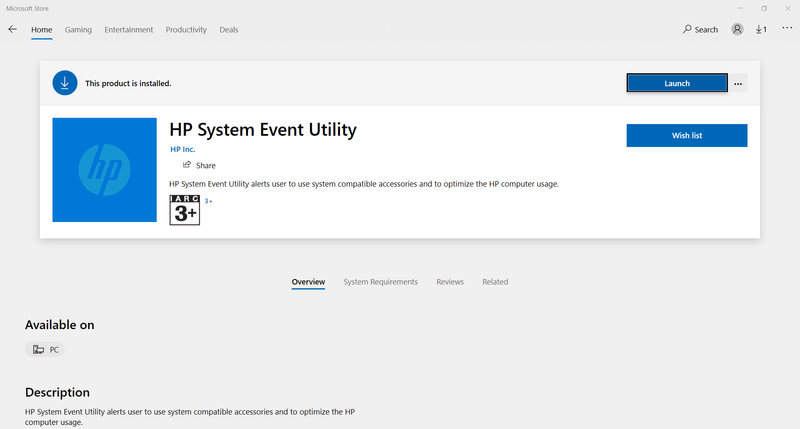Switch to the Reviews section
This screenshot has height=429, width=800.
point(450,282)
